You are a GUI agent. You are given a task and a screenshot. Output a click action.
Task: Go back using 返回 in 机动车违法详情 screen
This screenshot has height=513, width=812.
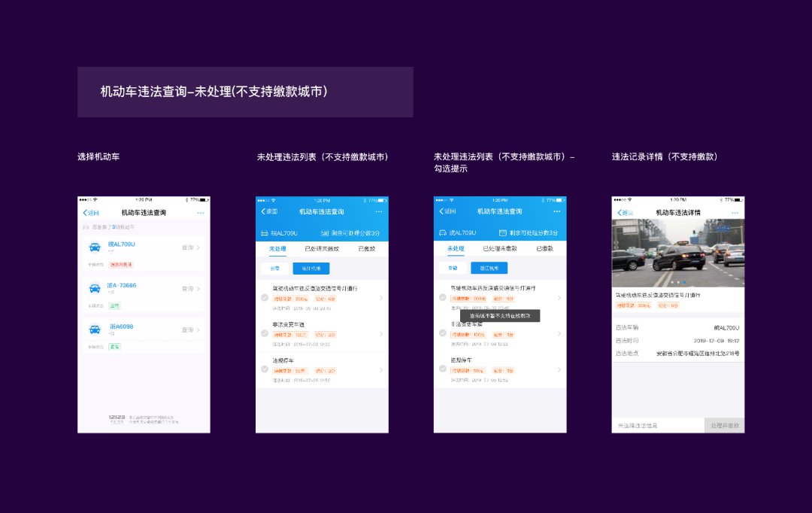point(626,213)
